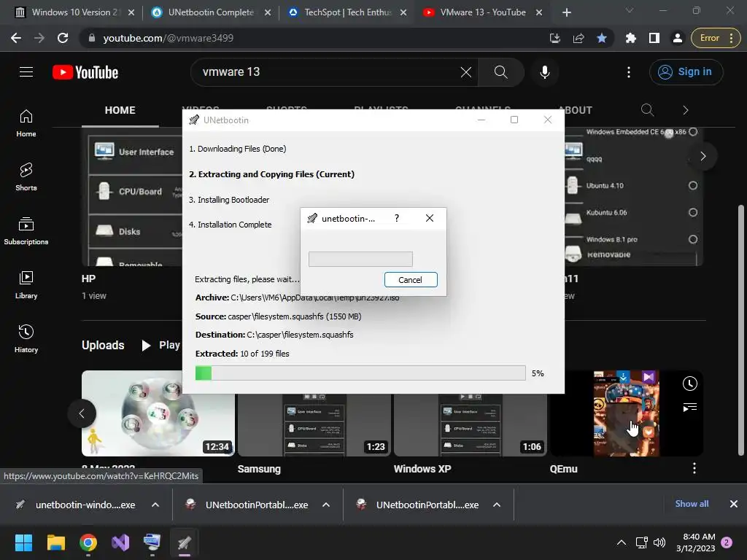Go back with the browser back arrow
Viewport: 747px width, 560px height.
[x=16, y=38]
